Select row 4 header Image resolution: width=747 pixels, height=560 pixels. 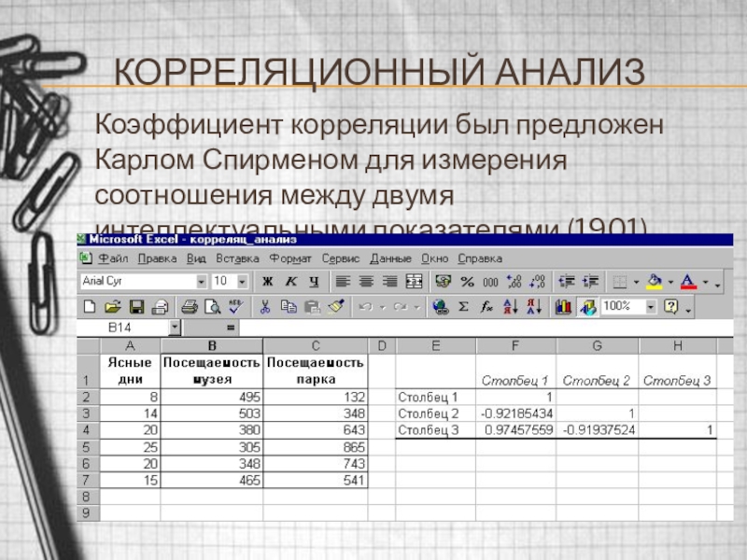87,430
